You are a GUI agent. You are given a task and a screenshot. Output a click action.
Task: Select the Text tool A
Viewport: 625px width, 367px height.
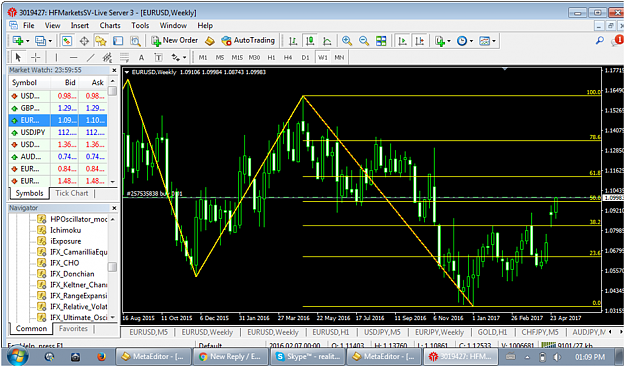coord(141,57)
